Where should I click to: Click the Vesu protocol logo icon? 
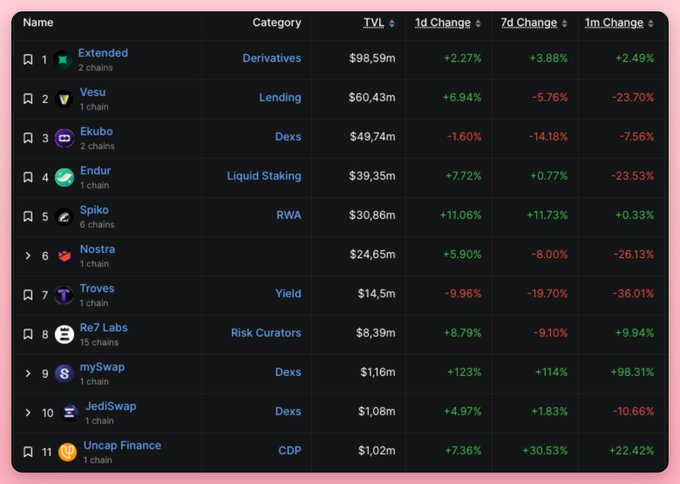[x=64, y=99]
